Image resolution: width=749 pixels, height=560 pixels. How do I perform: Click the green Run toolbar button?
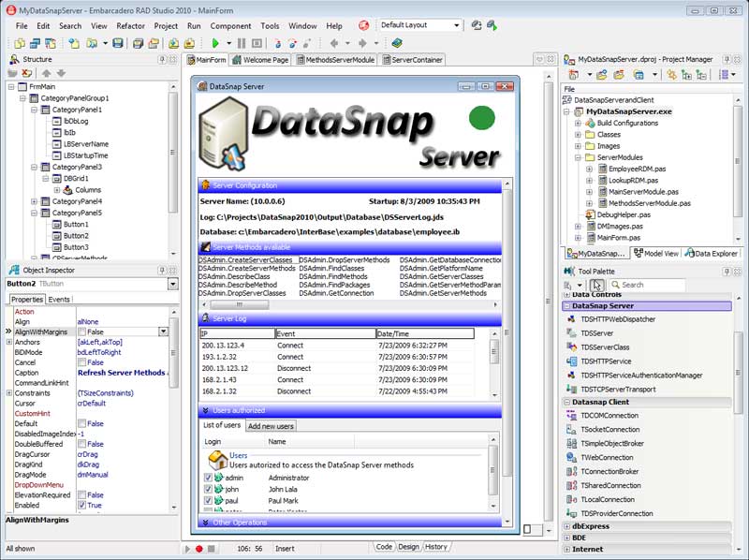coord(215,43)
